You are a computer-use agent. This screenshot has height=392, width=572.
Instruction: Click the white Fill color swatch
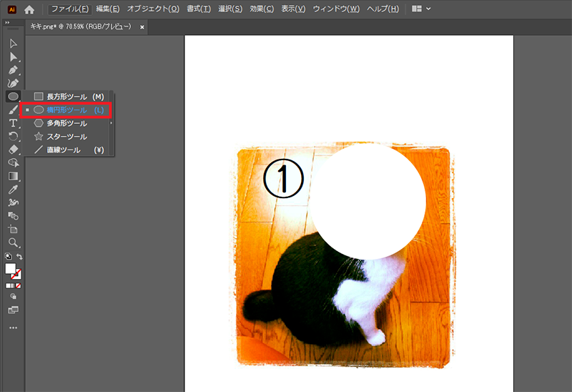coord(11,269)
